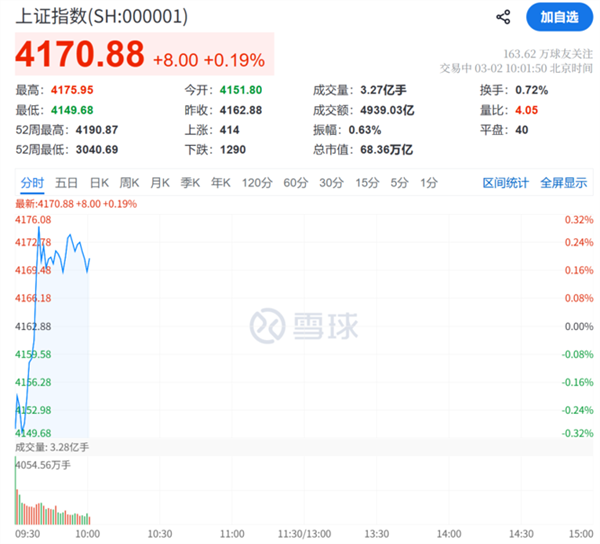Select the 分时 chart tab
The image size is (600, 544).
(x=32, y=183)
